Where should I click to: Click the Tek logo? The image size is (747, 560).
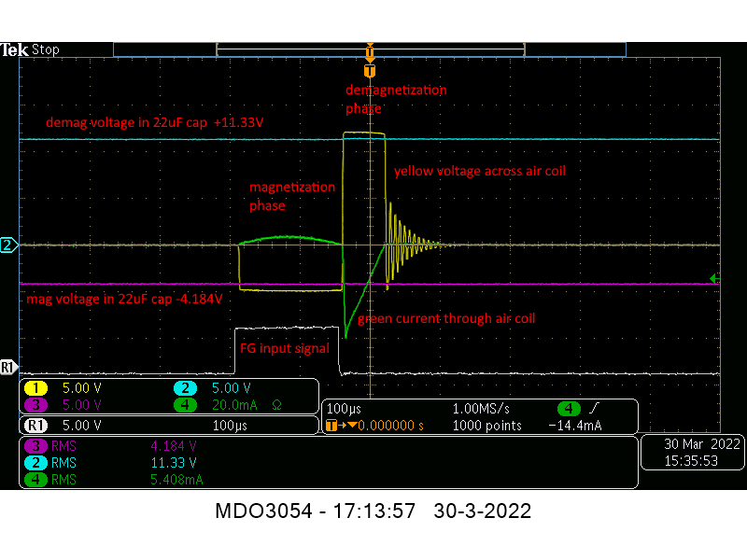coord(15,49)
